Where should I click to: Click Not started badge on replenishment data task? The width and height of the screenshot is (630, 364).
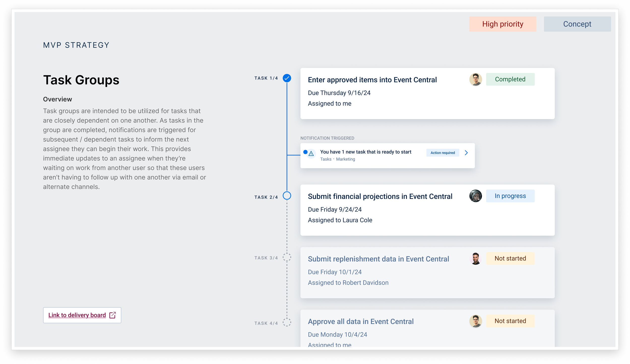click(510, 259)
